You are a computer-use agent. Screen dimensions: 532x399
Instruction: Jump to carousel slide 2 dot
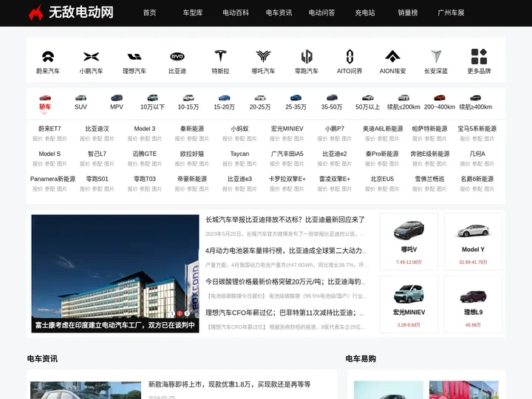[x=180, y=313]
